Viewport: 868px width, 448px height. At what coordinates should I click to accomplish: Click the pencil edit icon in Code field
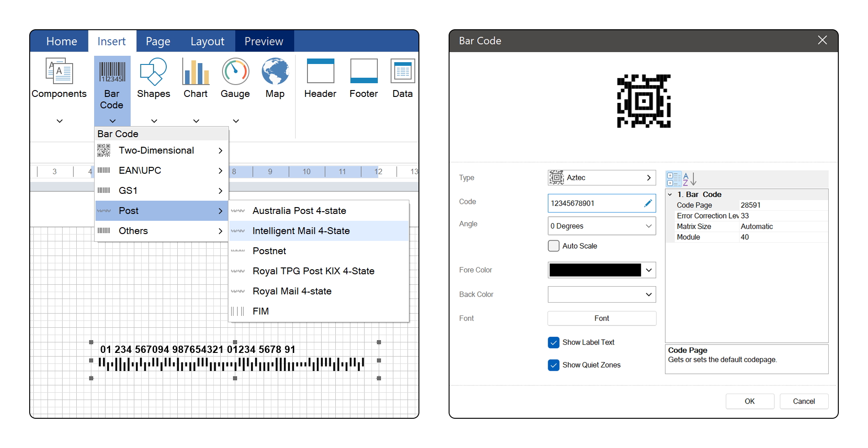click(648, 203)
